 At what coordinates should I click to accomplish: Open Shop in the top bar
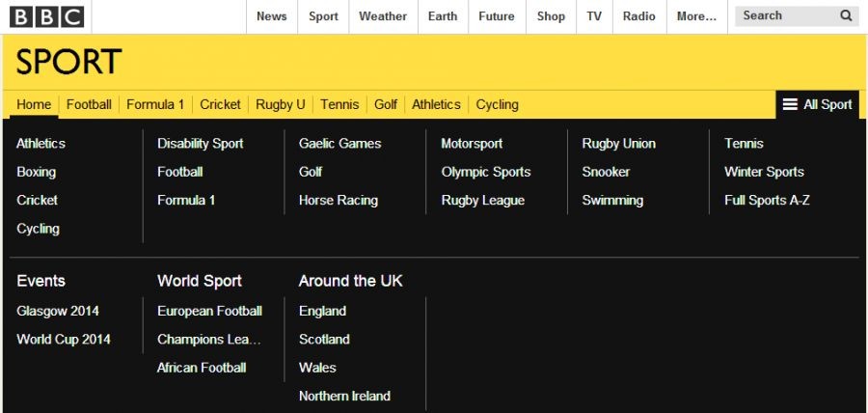(x=551, y=16)
